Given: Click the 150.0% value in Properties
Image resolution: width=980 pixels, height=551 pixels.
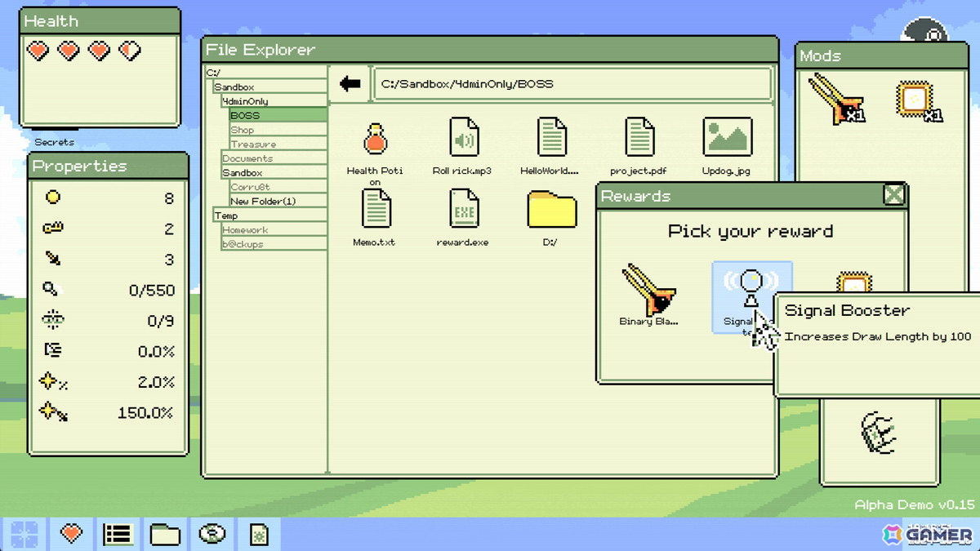Looking at the screenshot, I should (x=145, y=413).
